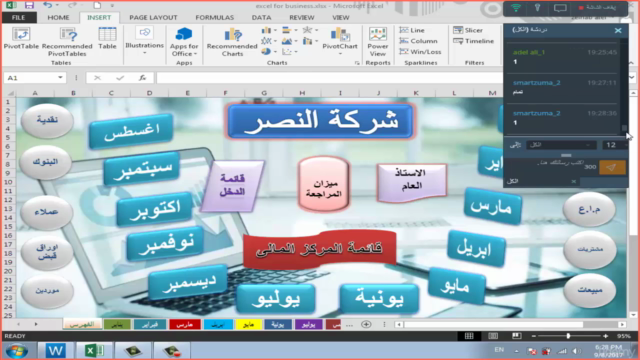640x360 pixels.
Task: Open the يوليو month button
Action: [x=276, y=298]
